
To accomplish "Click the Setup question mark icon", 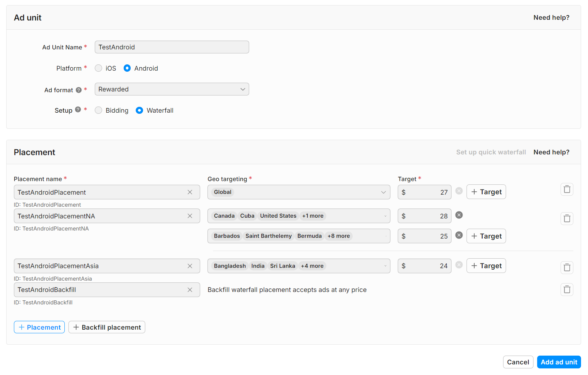I will pyautogui.click(x=78, y=110).
